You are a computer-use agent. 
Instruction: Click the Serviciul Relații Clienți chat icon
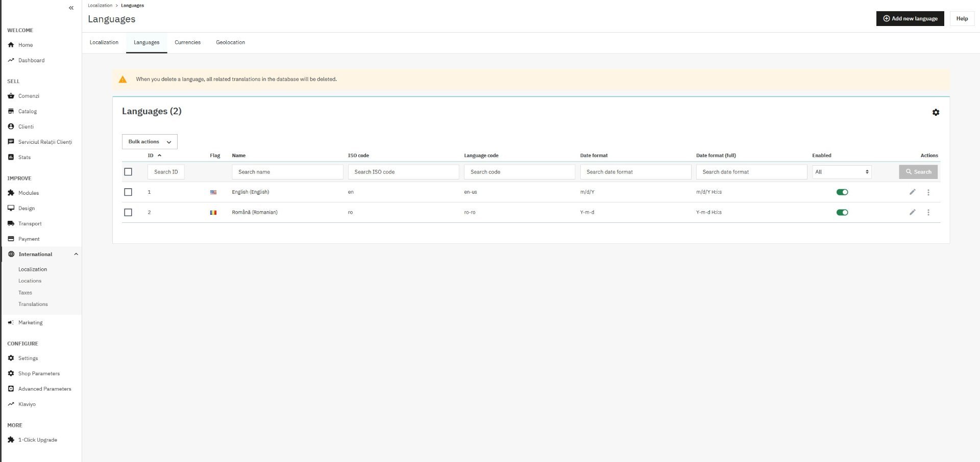click(11, 142)
